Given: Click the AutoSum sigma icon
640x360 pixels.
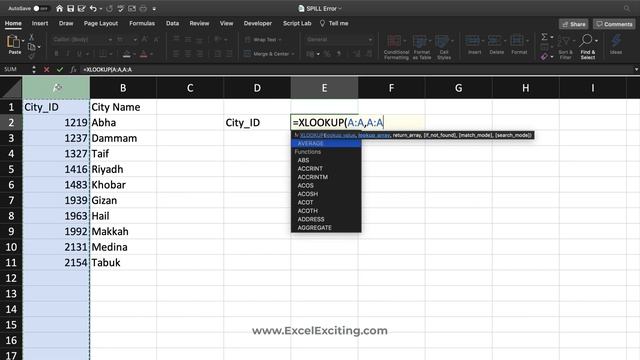Looking at the screenshot, I should (x=544, y=37).
